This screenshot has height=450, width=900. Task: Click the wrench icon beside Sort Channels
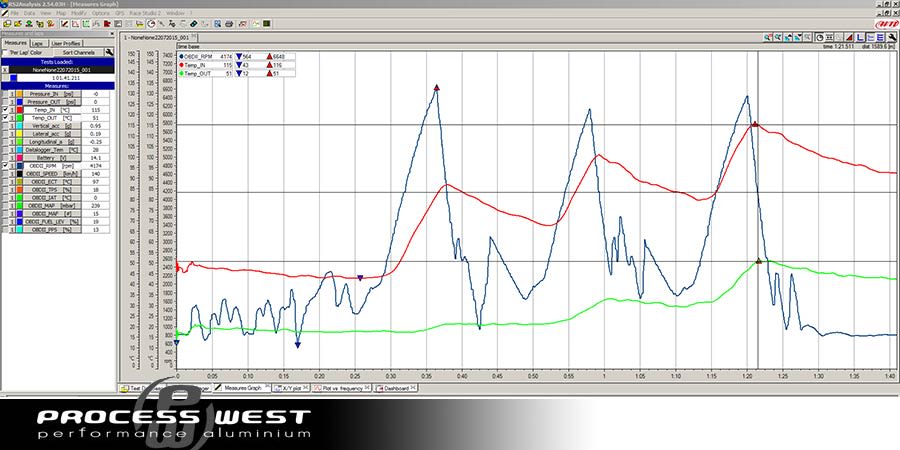click(107, 53)
